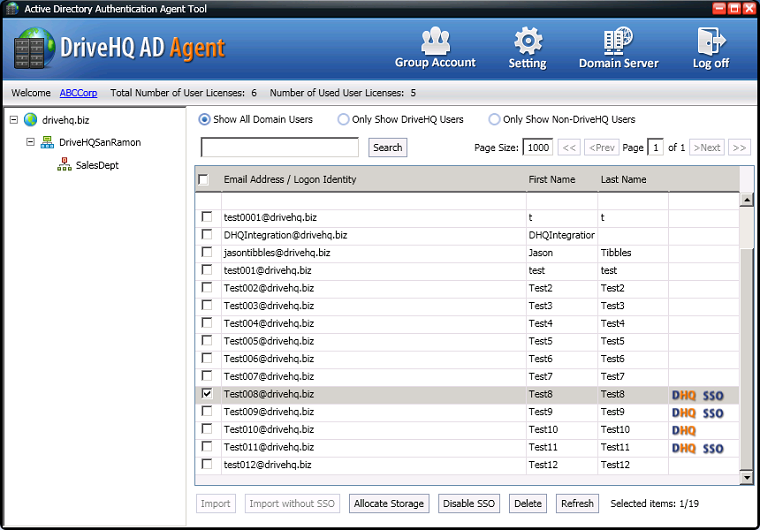Select Only Show DriveHQ Users radio
This screenshot has height=530, width=760.
tap(344, 120)
